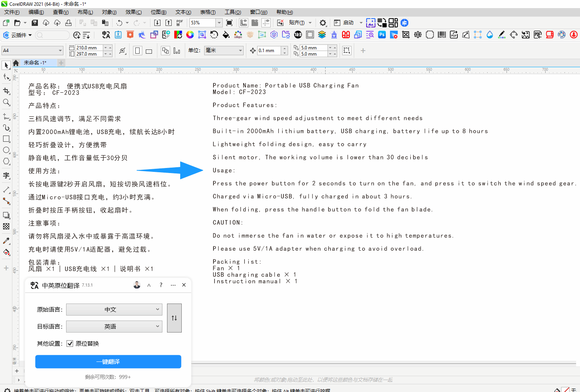
Task: Select the Polygon tool
Action: pyautogui.click(x=6, y=161)
